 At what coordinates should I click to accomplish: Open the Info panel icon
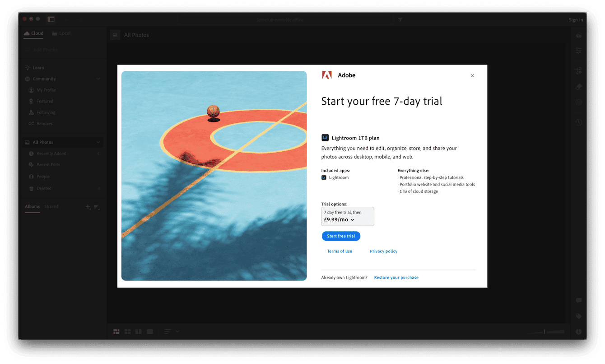(x=578, y=331)
